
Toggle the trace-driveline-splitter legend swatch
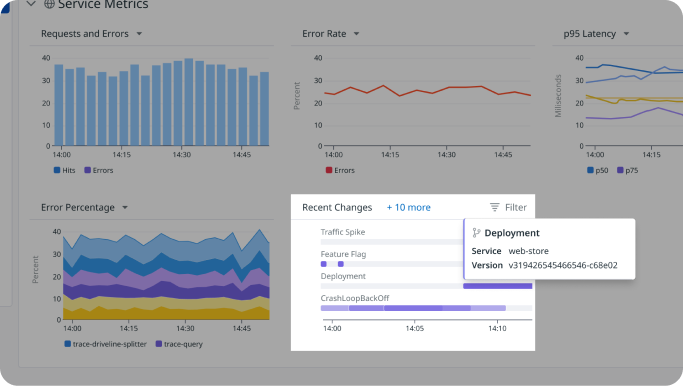pos(68,344)
